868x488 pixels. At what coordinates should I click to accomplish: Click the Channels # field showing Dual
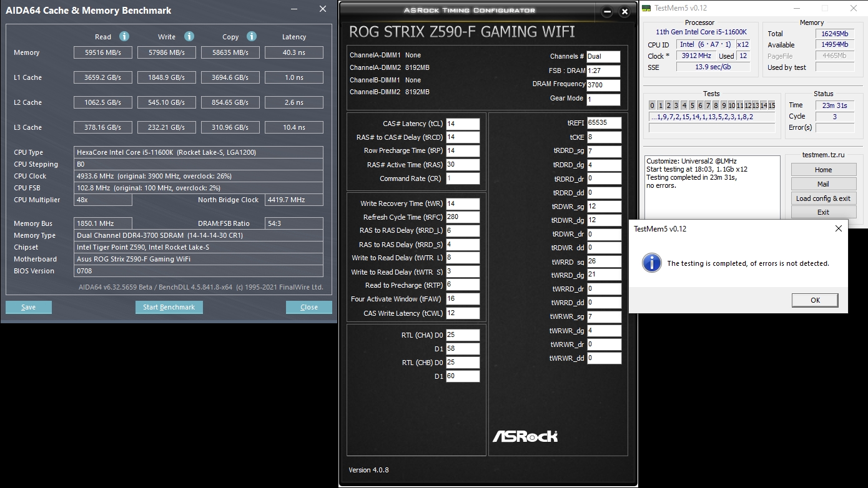(603, 57)
